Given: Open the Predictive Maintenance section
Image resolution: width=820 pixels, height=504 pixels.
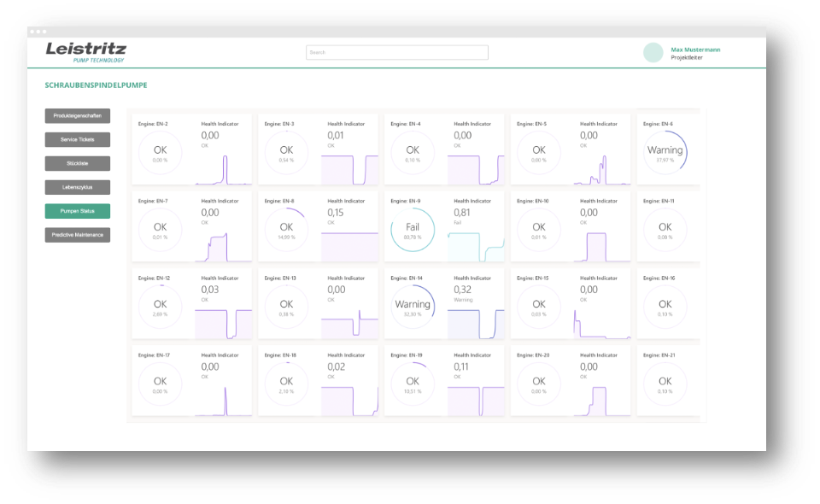Looking at the screenshot, I should 78,235.
